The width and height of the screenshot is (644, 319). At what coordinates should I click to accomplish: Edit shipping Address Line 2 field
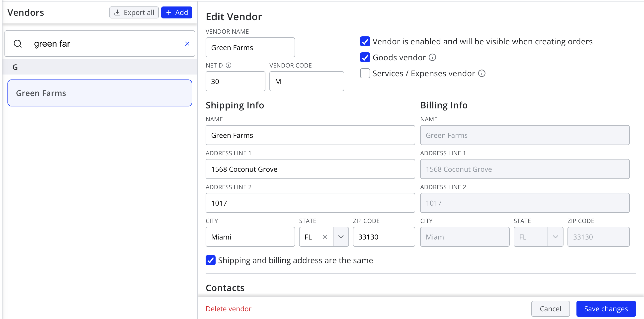point(310,203)
